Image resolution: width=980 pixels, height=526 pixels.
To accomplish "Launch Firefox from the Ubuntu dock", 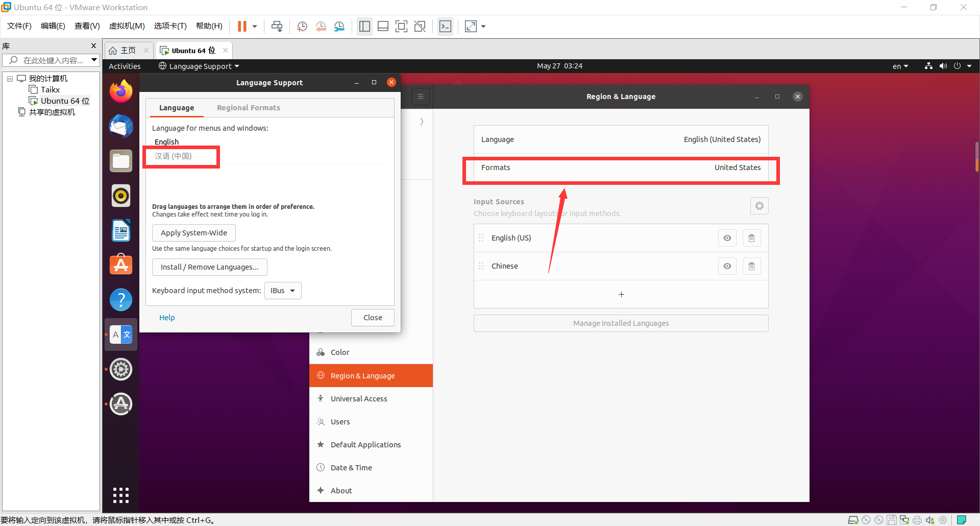I will 120,91.
